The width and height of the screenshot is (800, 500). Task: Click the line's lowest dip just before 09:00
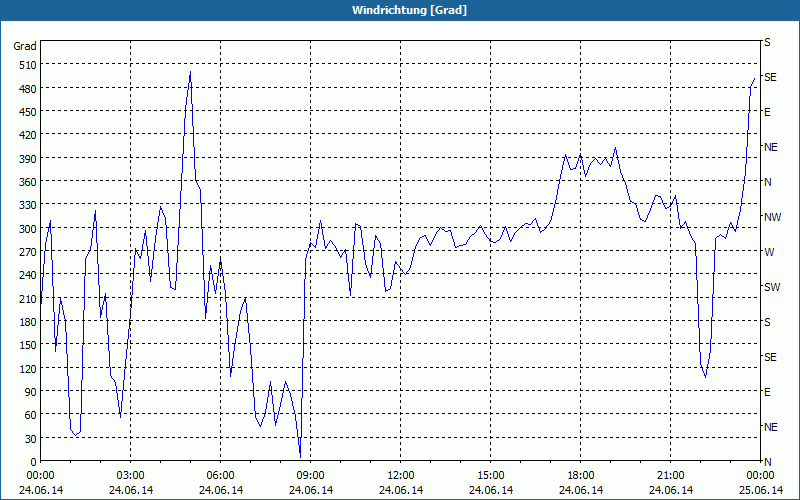click(301, 457)
